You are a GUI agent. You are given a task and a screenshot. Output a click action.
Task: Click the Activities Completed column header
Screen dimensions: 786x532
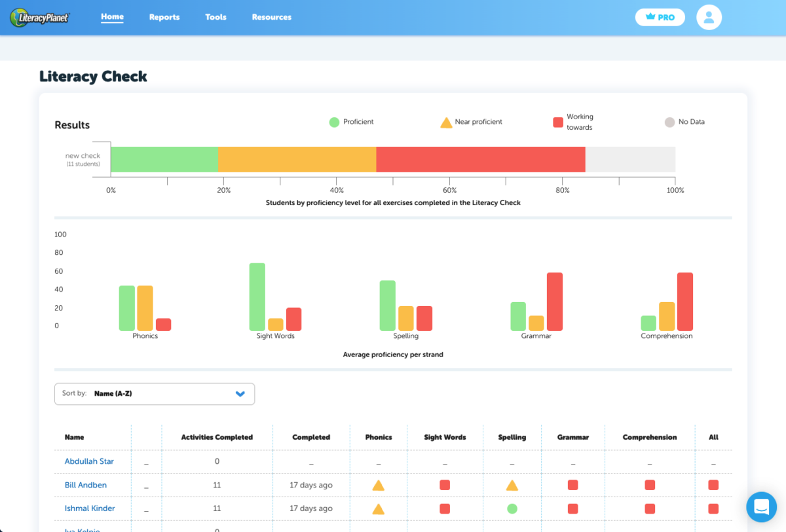pos(217,437)
